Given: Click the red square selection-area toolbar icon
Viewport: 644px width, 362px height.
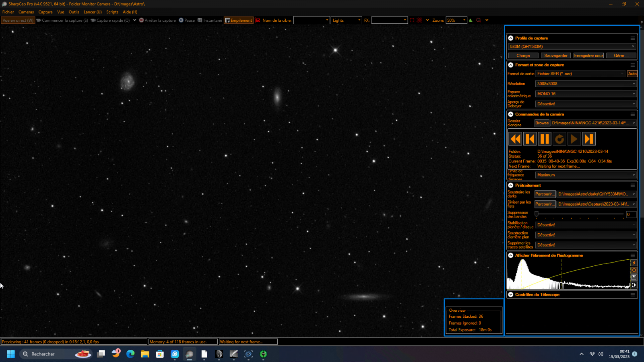Looking at the screenshot, I should point(412,20).
